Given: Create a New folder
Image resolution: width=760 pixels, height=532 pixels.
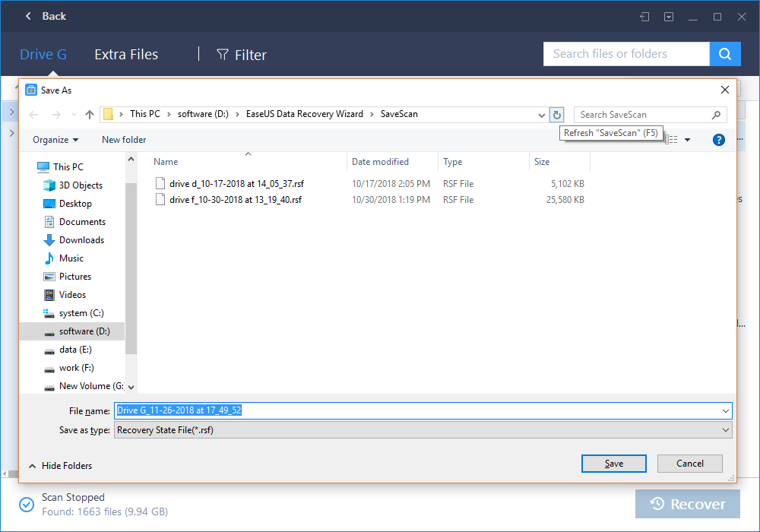Looking at the screenshot, I should (123, 139).
